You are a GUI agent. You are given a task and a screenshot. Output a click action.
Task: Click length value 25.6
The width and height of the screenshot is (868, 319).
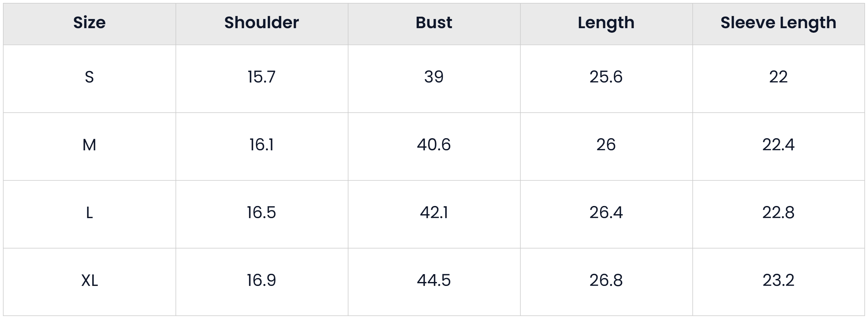pyautogui.click(x=606, y=77)
